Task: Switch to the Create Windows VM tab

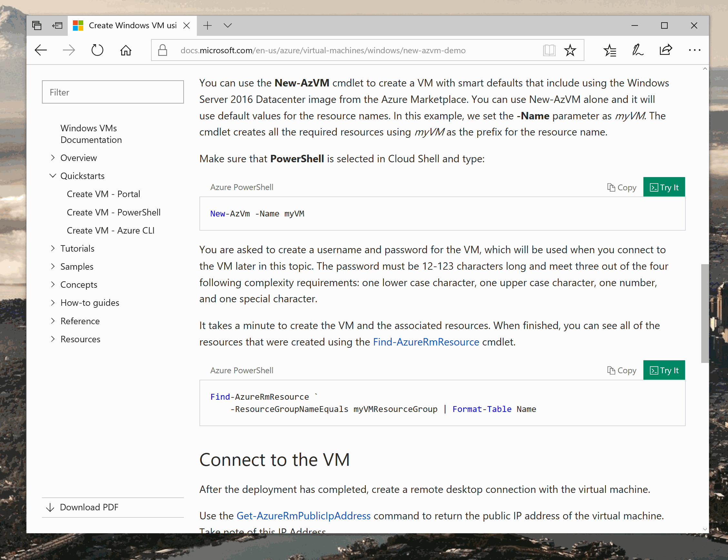Action: point(130,25)
